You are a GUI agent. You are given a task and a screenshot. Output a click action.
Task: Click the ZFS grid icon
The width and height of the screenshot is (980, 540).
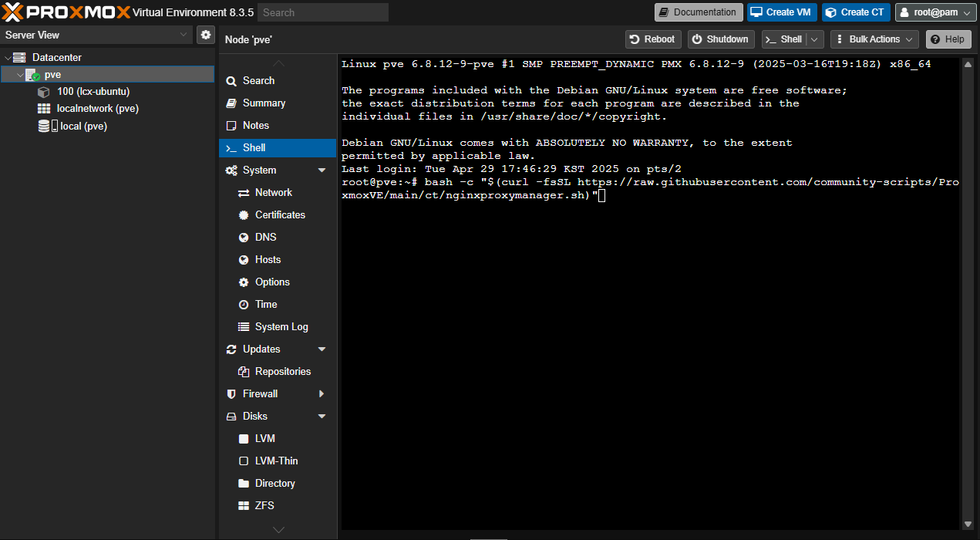click(x=244, y=506)
